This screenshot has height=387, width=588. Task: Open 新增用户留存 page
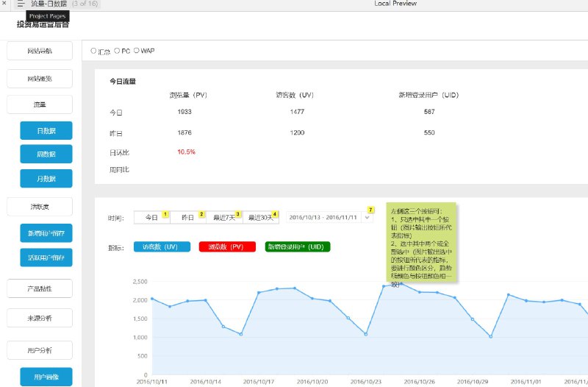click(46, 233)
